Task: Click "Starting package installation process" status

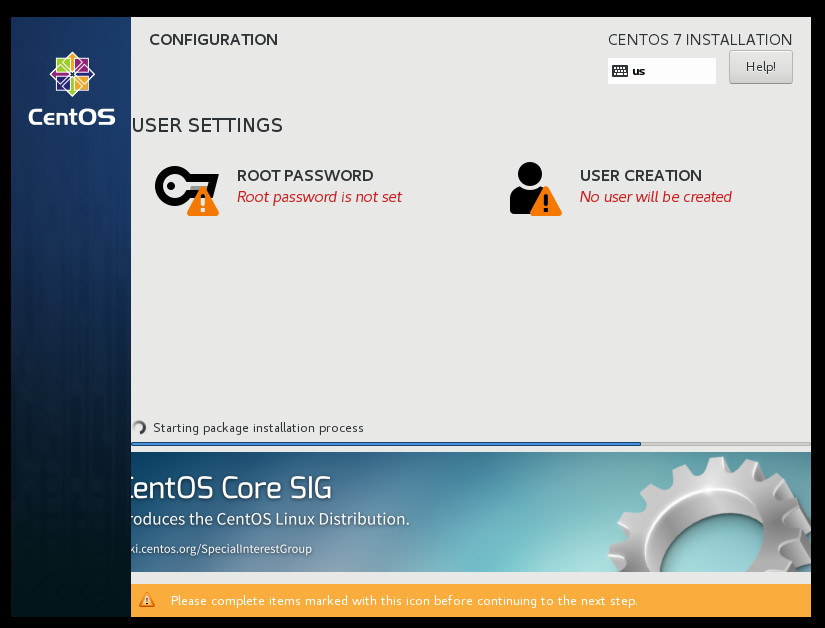Action: click(258, 428)
